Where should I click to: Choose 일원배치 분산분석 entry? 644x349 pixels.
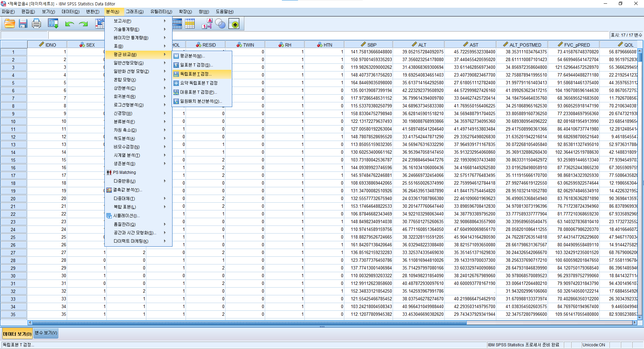(202, 101)
